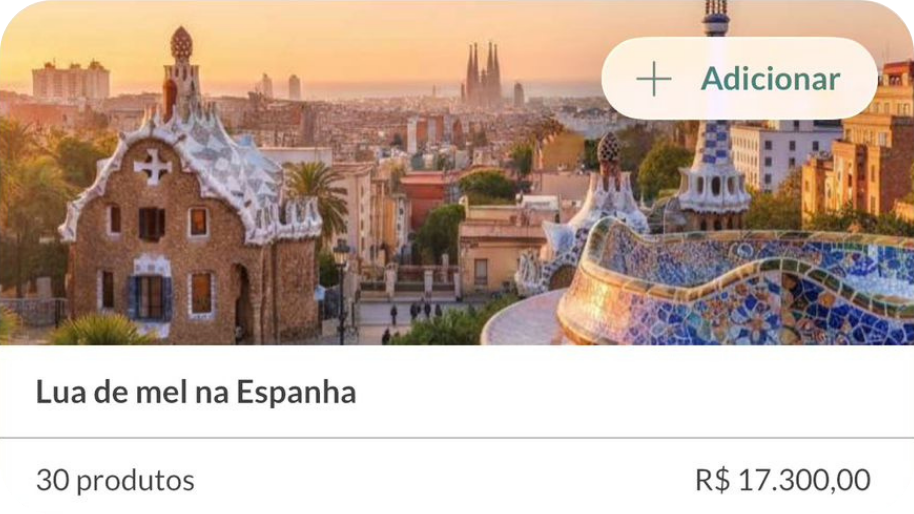Click the divider line below the title
Screen dimensions: 914x514
coord(457,437)
